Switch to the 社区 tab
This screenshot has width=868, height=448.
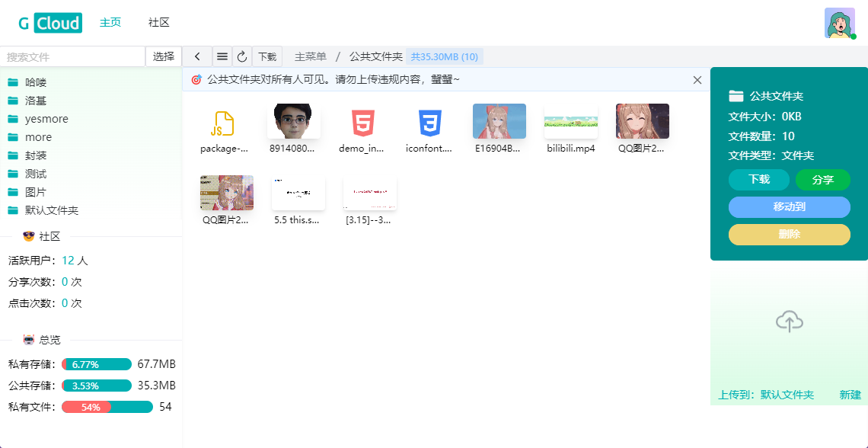pos(159,23)
